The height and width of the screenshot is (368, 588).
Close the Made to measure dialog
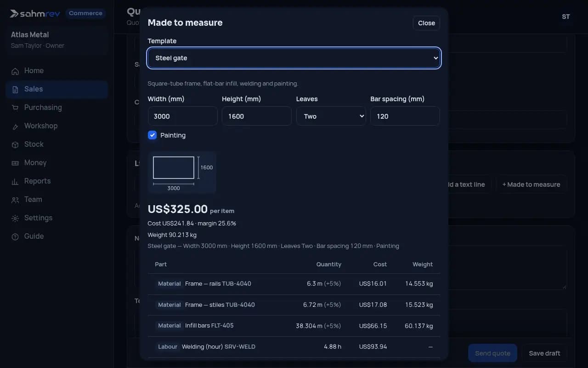pyautogui.click(x=426, y=23)
